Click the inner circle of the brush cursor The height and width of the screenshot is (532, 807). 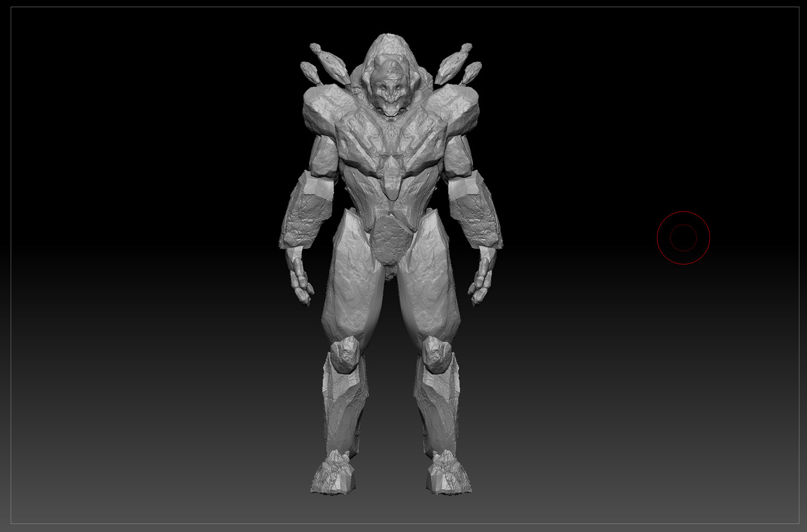(683, 237)
